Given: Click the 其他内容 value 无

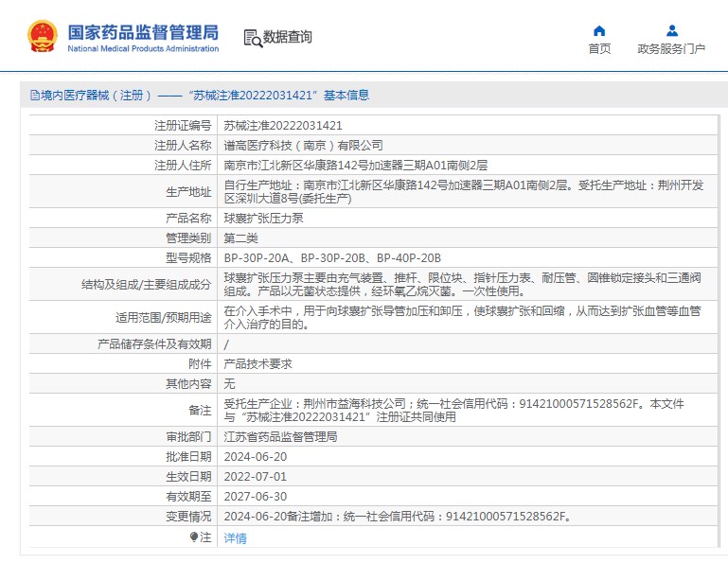Looking at the screenshot, I should 229,384.
